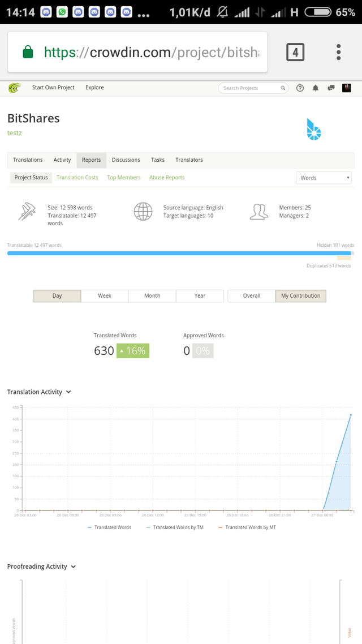This screenshot has width=362, height=644.
Task: Toggle Translated Words legend series
Action: coord(109,527)
